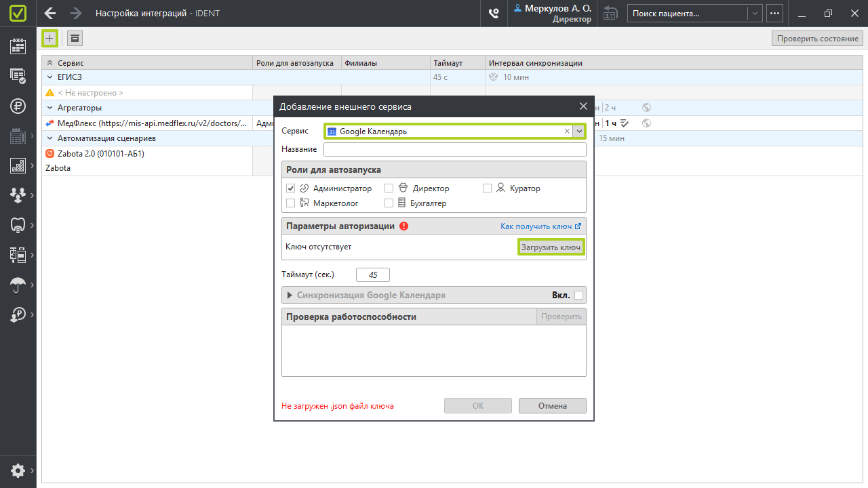Screen dimensions: 868x488
Task: Open the settings gear sidebar icon
Action: point(17,470)
